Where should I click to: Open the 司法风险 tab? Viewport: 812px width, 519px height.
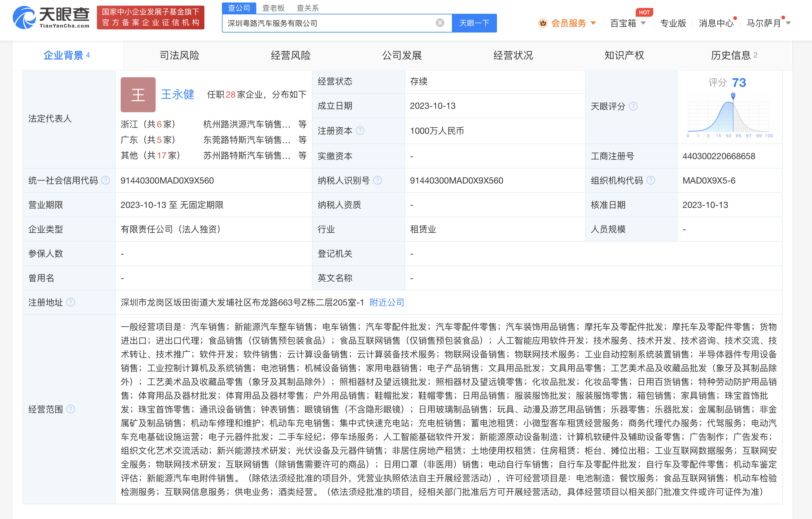tap(179, 55)
